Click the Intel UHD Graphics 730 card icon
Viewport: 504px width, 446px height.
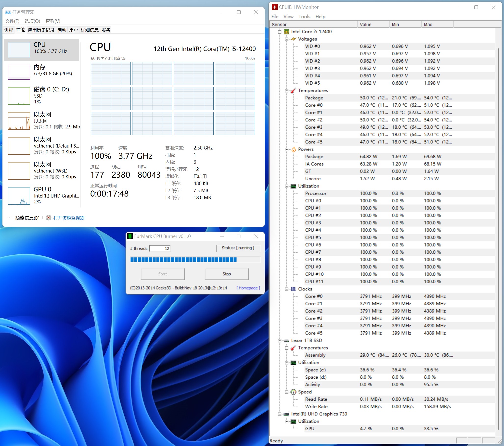[x=286, y=414]
